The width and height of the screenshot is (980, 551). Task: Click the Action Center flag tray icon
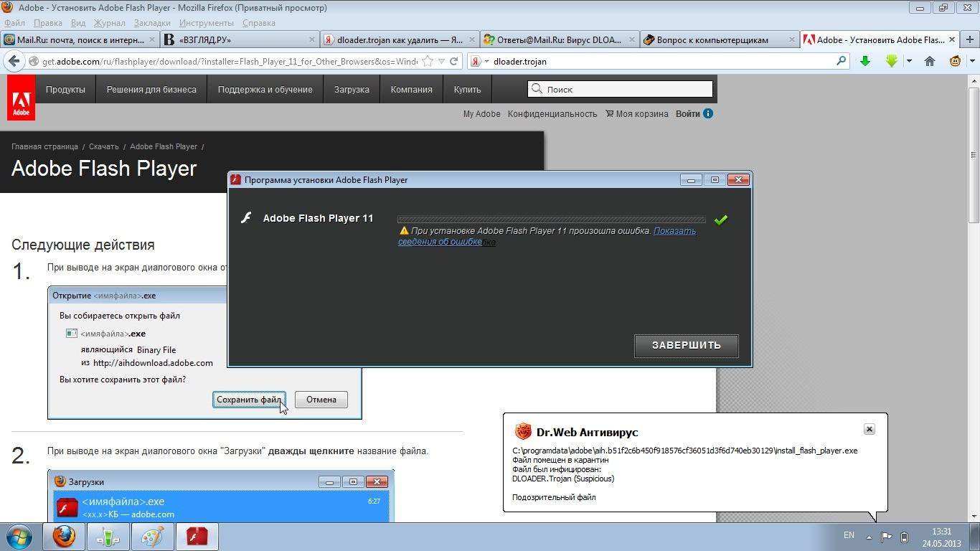pos(887,537)
